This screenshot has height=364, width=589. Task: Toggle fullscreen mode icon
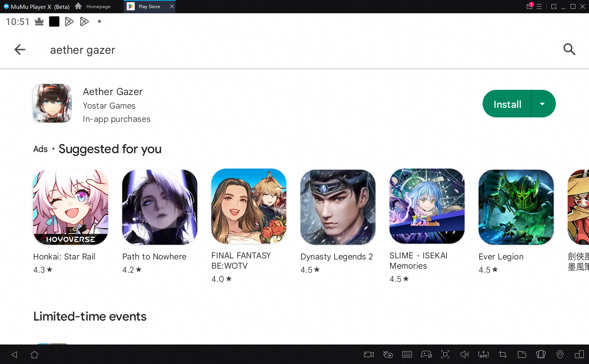coord(445,354)
